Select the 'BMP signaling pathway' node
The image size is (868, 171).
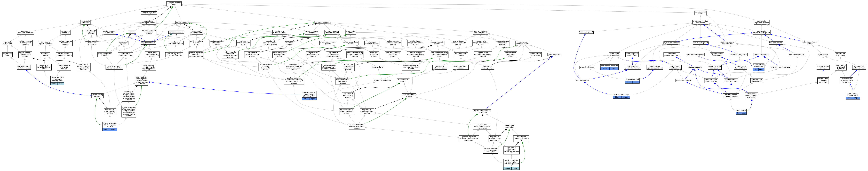pyautogui.click(x=97, y=96)
